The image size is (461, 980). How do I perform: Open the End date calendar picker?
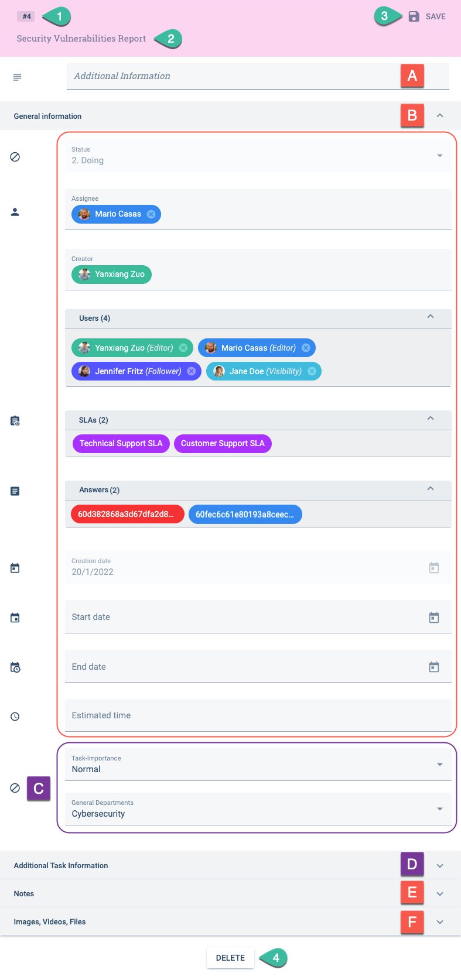[x=434, y=666]
